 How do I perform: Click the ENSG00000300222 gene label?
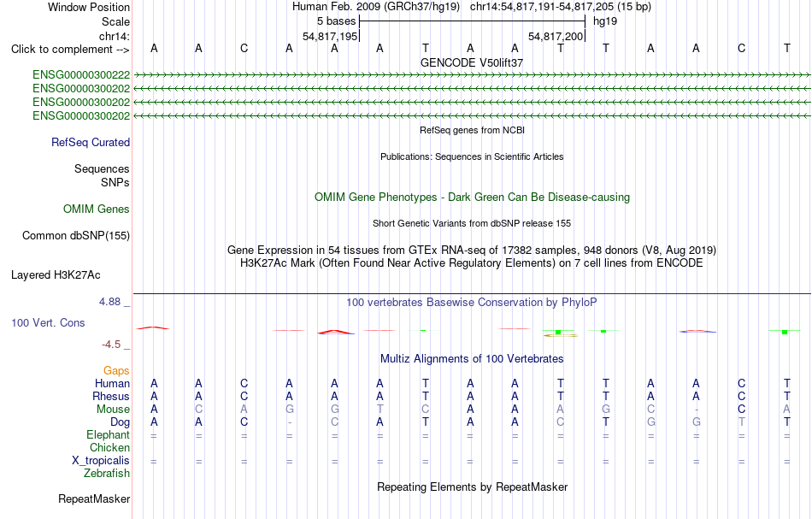pos(81,75)
